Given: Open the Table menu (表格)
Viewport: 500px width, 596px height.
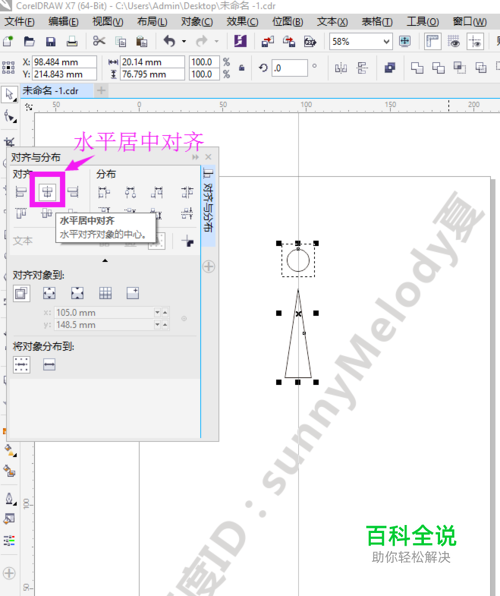Looking at the screenshot, I should pos(377,22).
